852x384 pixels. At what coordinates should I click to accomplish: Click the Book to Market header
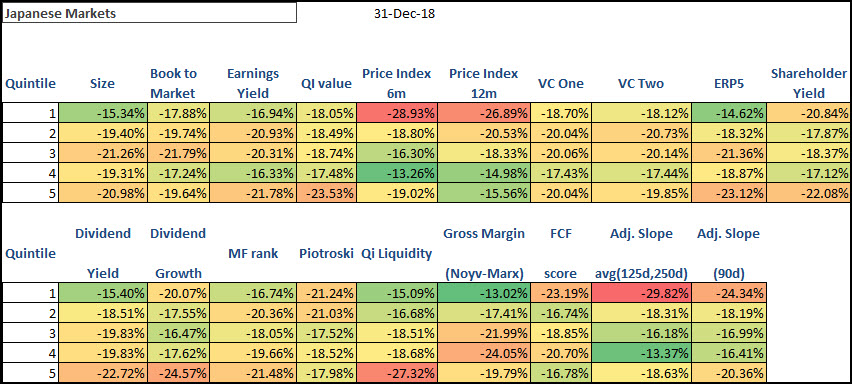(x=173, y=83)
